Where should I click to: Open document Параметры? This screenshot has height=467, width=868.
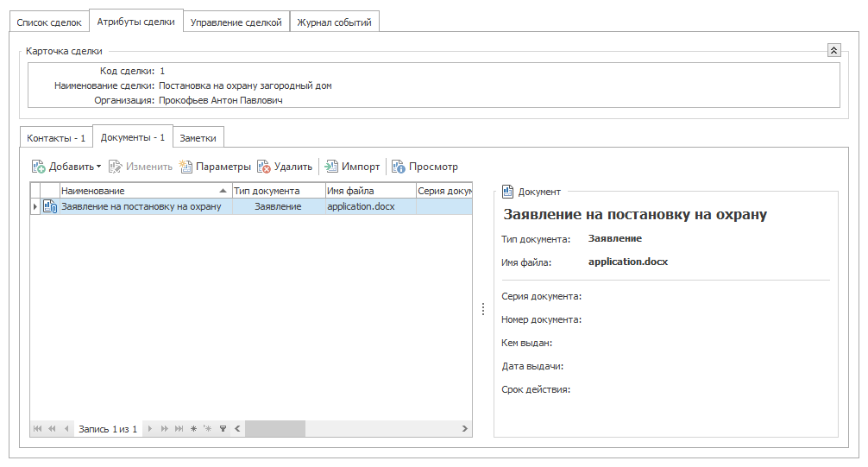tap(215, 167)
